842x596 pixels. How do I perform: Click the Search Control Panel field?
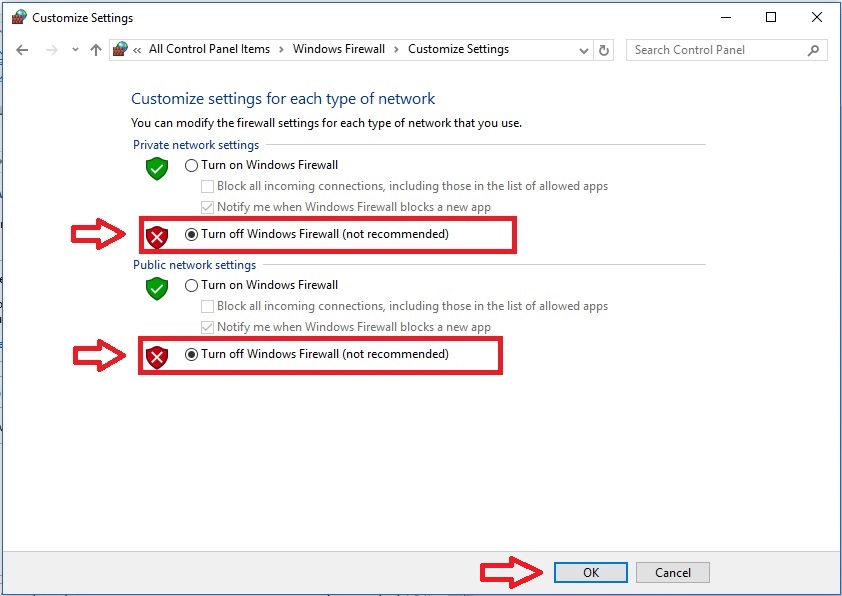pos(726,50)
